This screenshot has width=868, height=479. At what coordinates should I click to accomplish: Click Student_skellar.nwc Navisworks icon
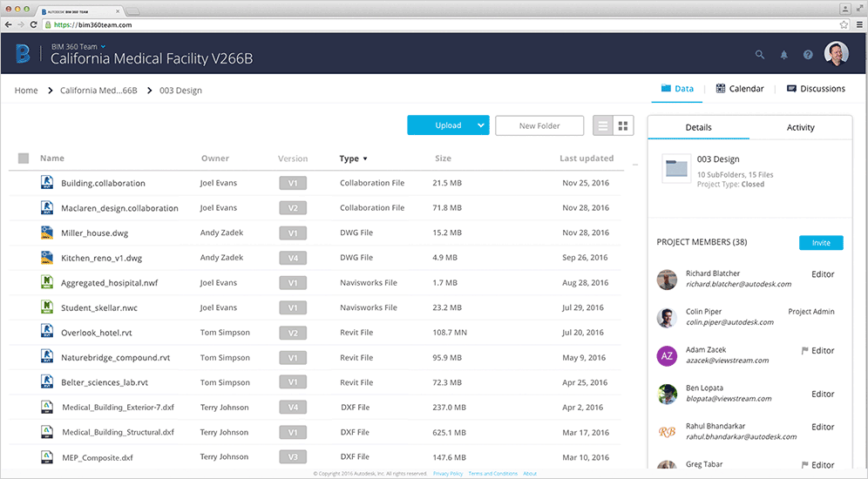[x=47, y=307]
